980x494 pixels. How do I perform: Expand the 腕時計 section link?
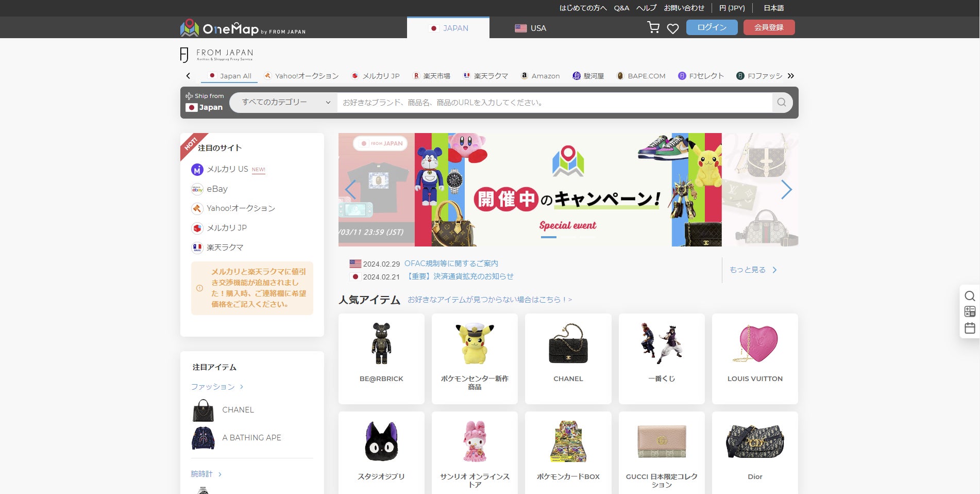coord(206,474)
